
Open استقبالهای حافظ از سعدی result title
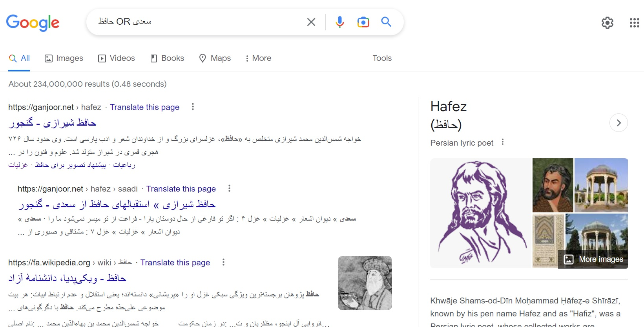coord(117,205)
